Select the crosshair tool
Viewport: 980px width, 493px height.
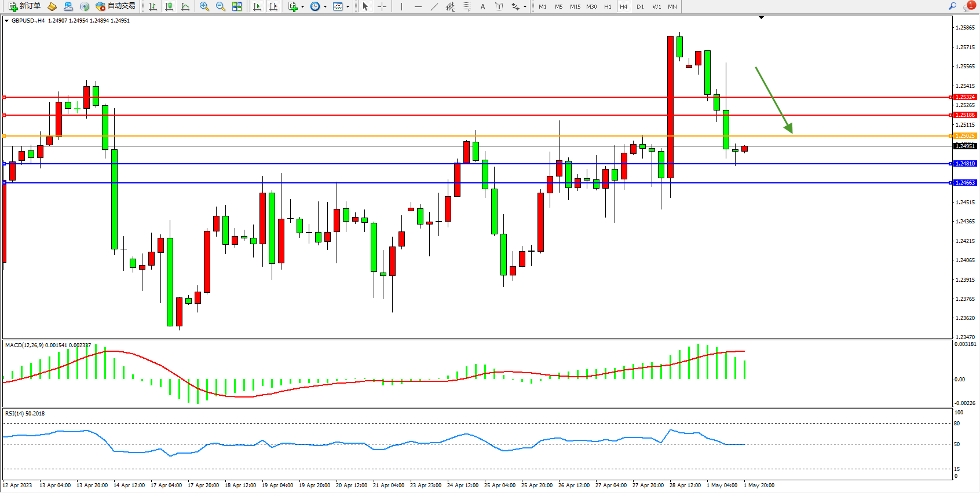coord(382,6)
